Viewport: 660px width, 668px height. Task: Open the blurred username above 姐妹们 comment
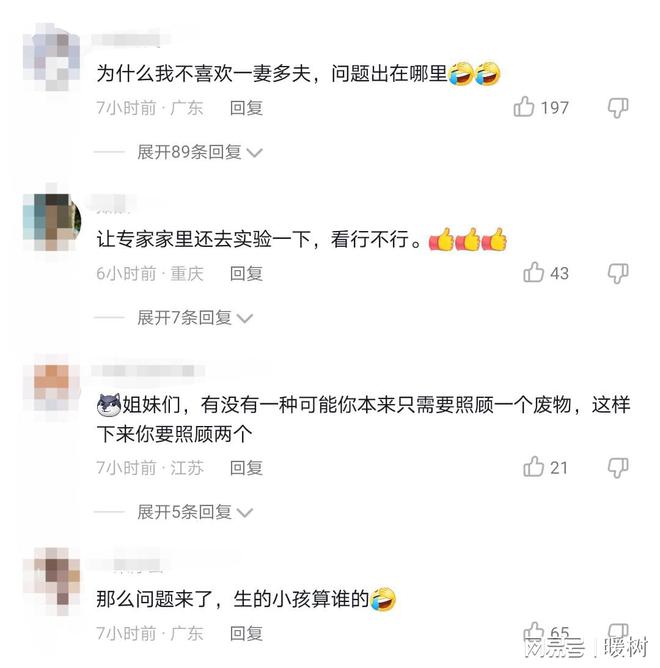point(147,371)
